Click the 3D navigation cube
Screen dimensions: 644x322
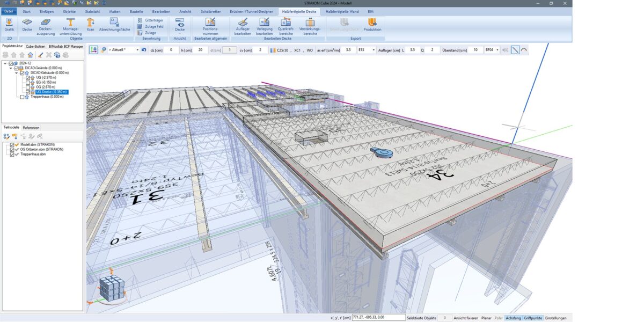pyautogui.click(x=111, y=288)
